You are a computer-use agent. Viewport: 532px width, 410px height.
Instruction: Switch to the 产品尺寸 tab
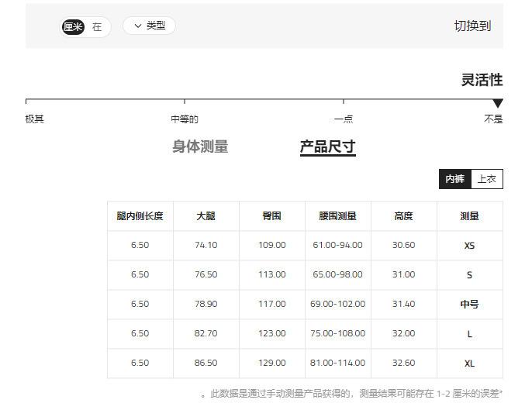point(327,146)
